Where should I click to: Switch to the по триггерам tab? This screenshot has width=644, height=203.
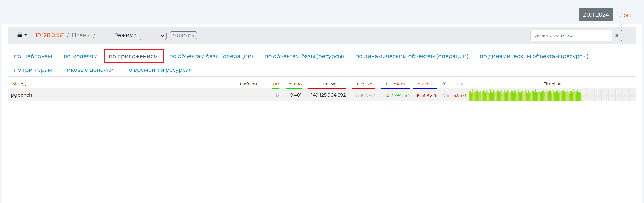[33, 70]
